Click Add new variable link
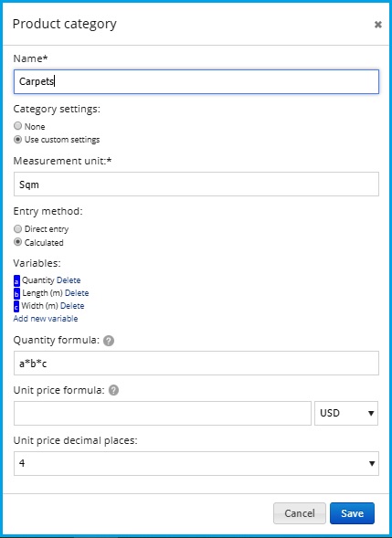 click(46, 319)
